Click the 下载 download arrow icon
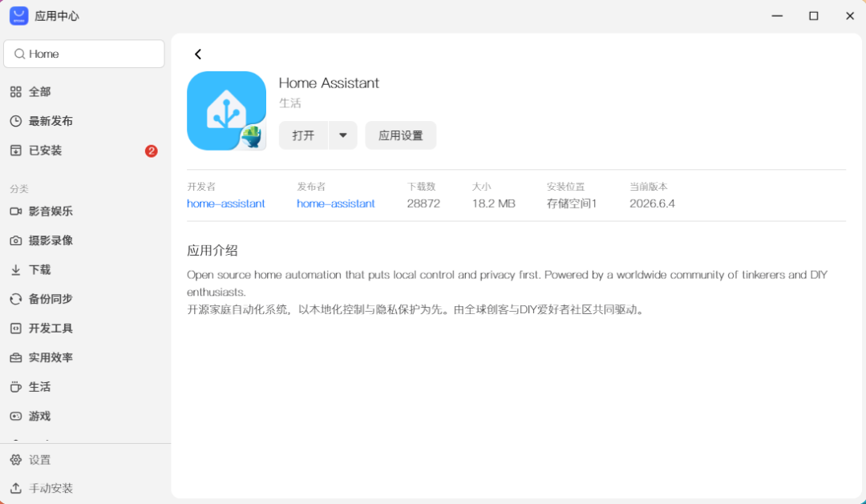Image resolution: width=866 pixels, height=504 pixels. [x=16, y=269]
